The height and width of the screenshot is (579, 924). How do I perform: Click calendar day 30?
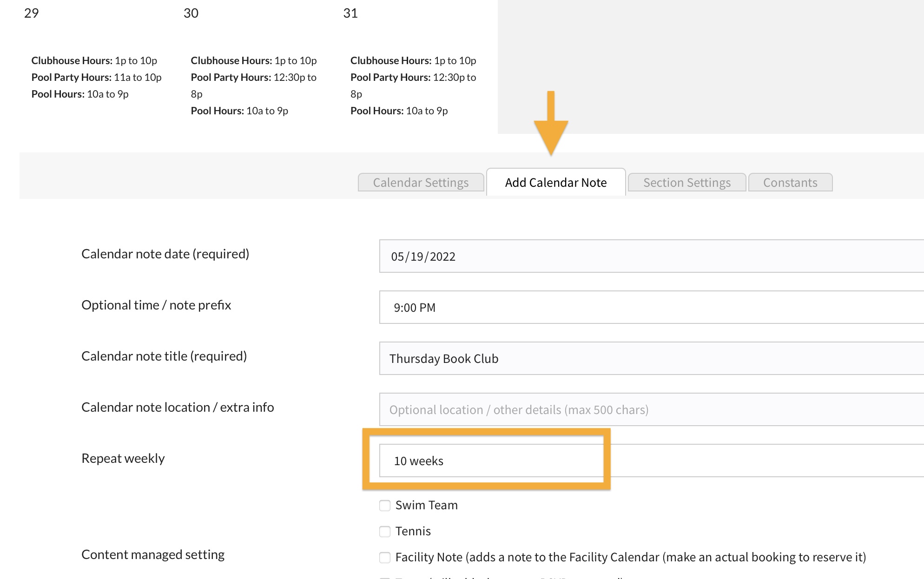[191, 13]
